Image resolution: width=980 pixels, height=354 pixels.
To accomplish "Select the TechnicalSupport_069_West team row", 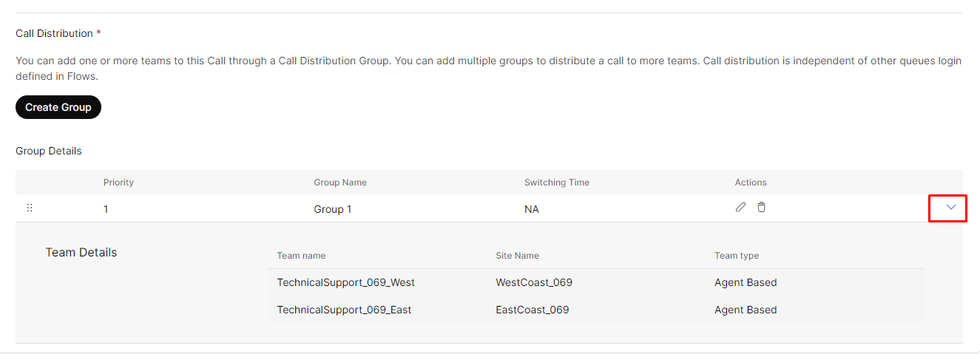I will pyautogui.click(x=595, y=282).
